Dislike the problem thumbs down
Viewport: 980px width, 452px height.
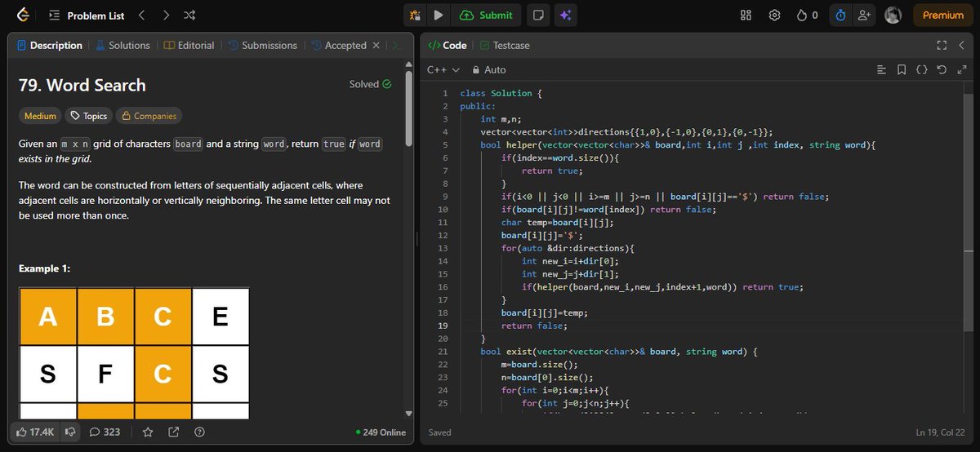(70, 432)
